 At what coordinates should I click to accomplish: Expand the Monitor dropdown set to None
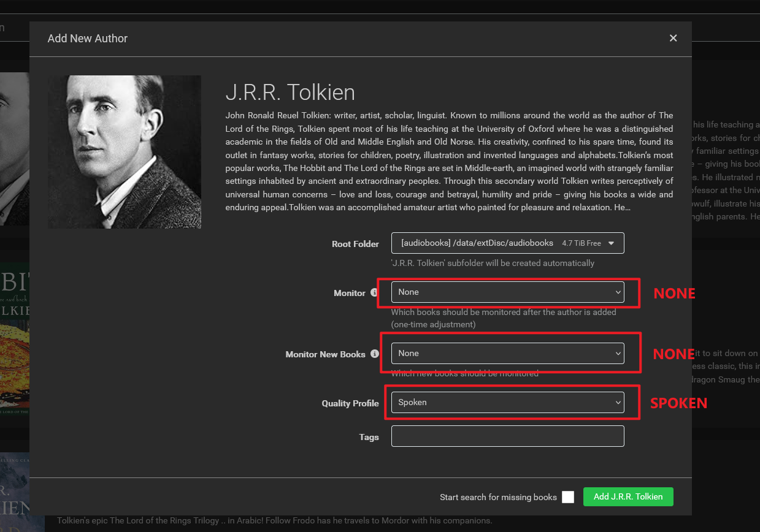point(507,292)
